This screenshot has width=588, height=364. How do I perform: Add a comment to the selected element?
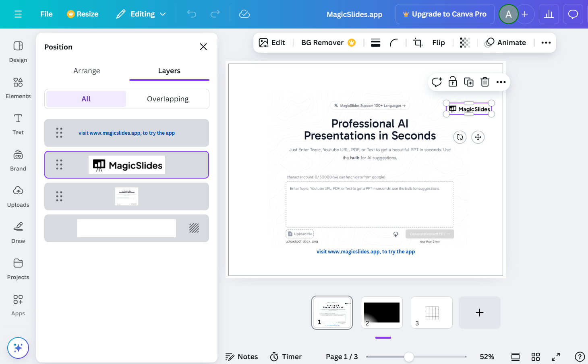point(437,82)
